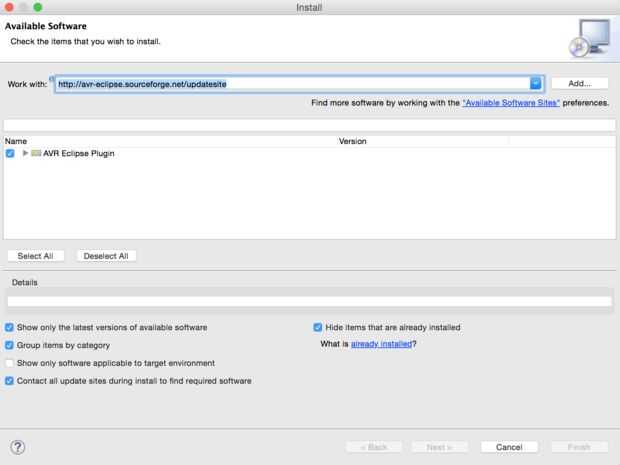This screenshot has width=620, height=465.
Task: Click the filter text field
Action: 309,125
